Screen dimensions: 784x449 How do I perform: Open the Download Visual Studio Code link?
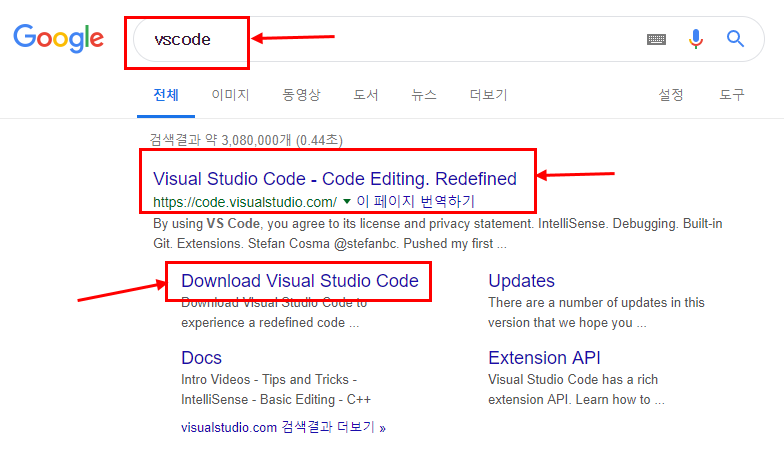300,280
